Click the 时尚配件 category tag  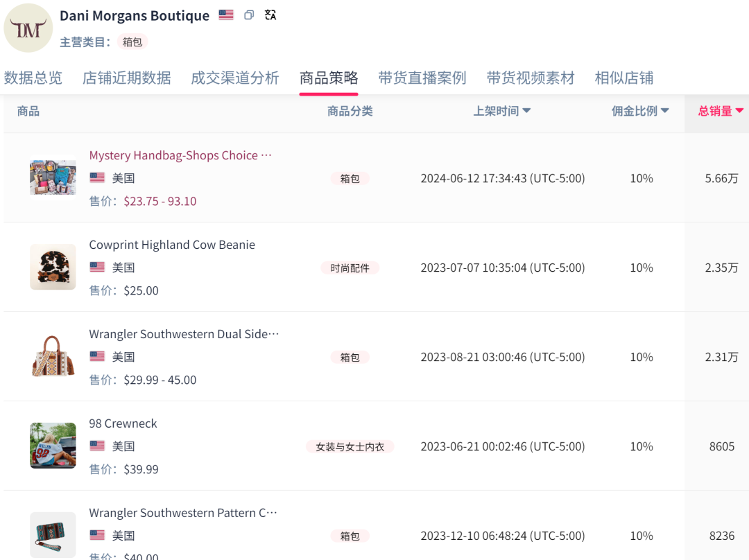pyautogui.click(x=350, y=268)
